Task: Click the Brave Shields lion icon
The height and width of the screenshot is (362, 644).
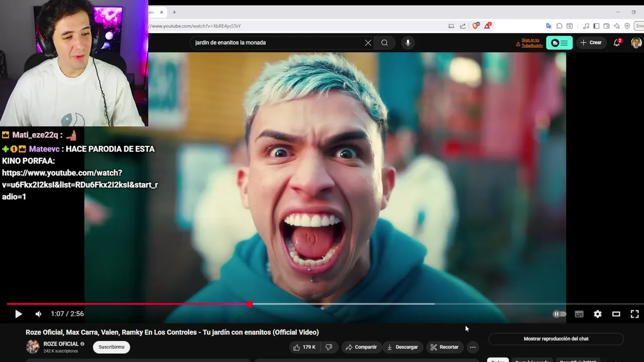Action: pos(475,26)
